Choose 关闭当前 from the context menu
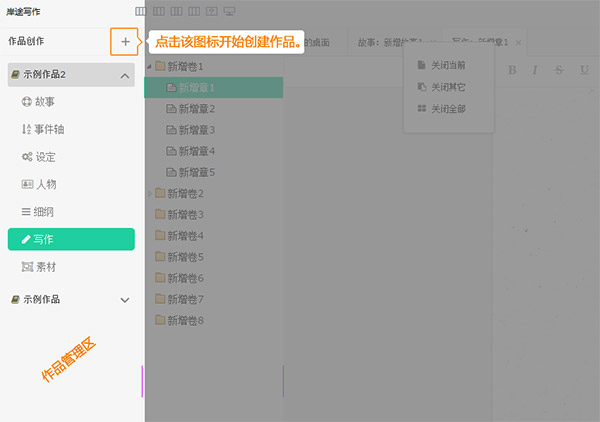The image size is (600, 422). point(446,65)
